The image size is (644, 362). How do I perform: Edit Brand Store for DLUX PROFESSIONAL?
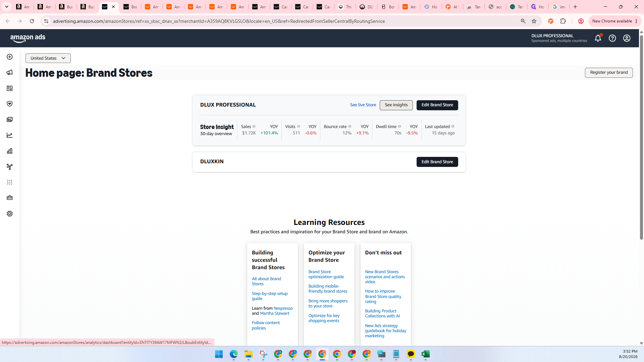pos(437,105)
